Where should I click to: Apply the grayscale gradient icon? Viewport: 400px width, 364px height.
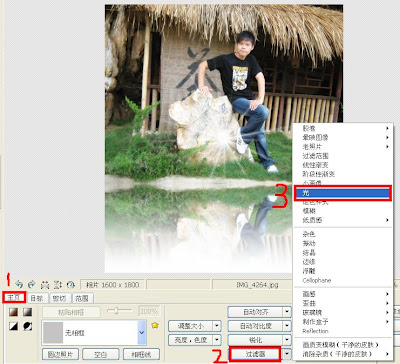(28, 312)
